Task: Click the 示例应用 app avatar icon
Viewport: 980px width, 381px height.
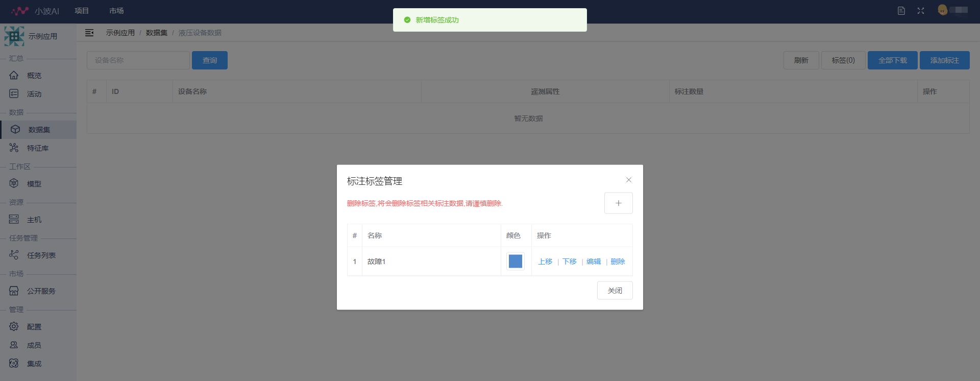Action: click(14, 36)
